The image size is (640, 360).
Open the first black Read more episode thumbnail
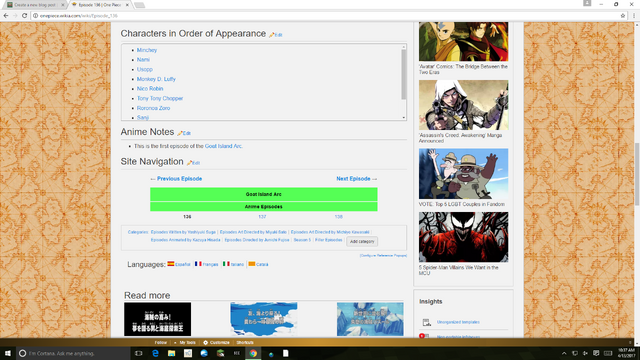[x=158, y=319]
